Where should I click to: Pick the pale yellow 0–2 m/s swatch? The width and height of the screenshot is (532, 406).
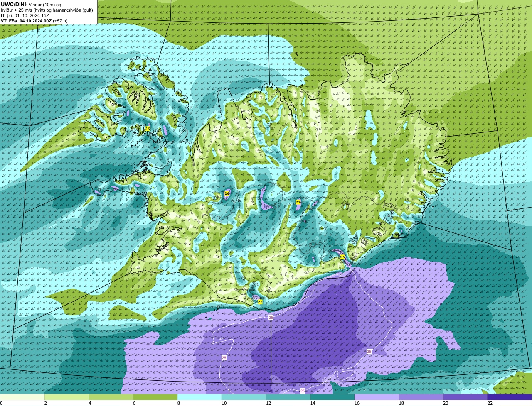pos(22,397)
